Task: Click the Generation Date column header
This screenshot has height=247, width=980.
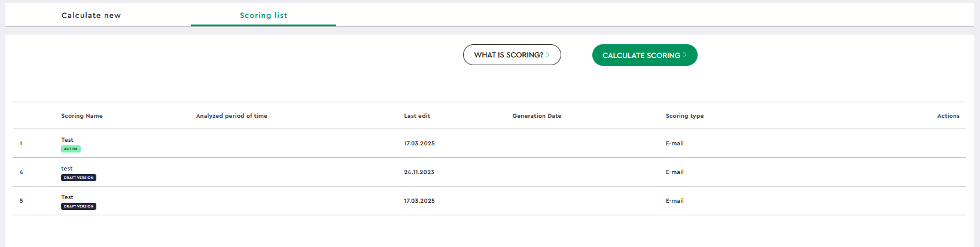Action: tap(537, 116)
